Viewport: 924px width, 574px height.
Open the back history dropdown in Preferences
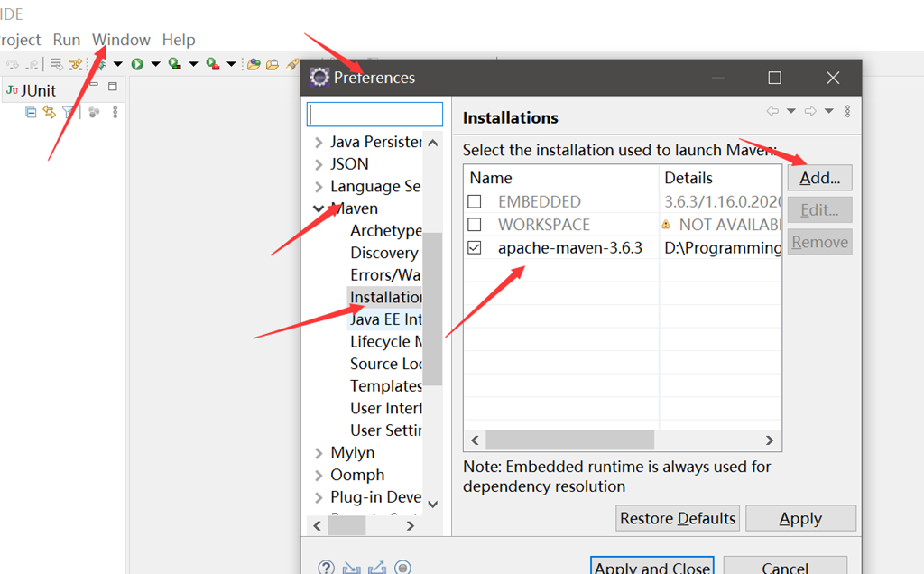tap(790, 111)
